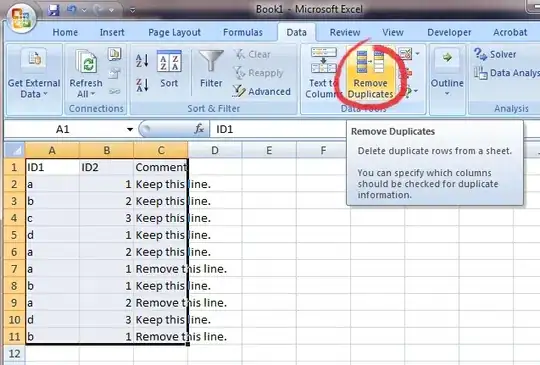The image size is (540, 365).
Task: Click the Office button logo
Action: (21, 18)
